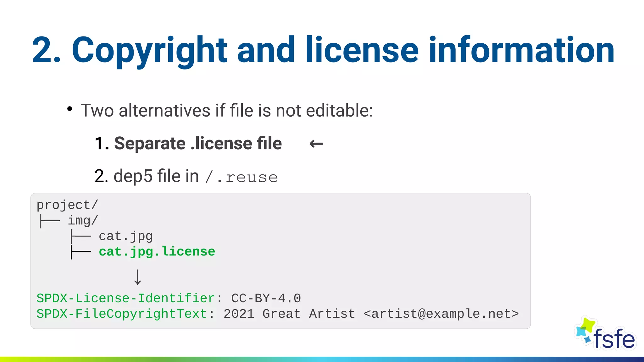Click the left-pointing arrow beside .license file
The height and width of the screenshot is (362, 644).
(x=316, y=144)
